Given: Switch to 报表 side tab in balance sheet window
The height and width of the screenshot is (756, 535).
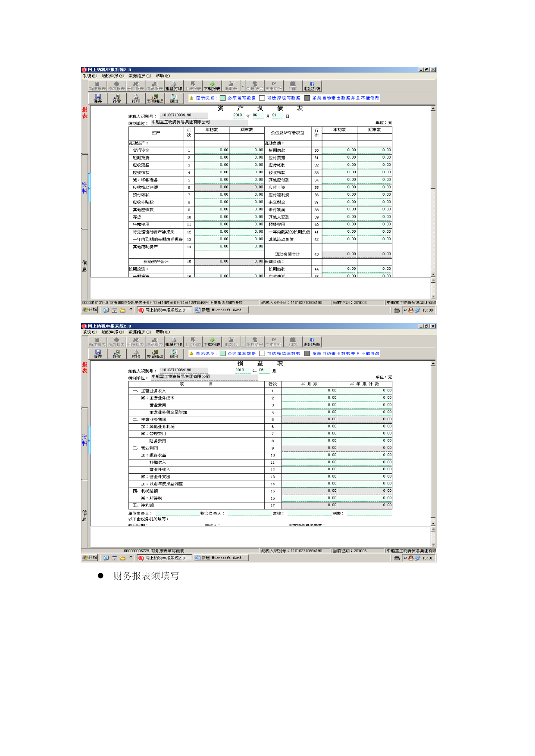Looking at the screenshot, I should (84, 113).
